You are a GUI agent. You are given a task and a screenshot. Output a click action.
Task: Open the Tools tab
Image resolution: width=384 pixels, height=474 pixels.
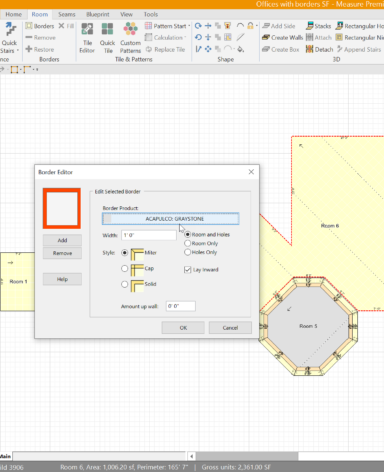click(151, 14)
